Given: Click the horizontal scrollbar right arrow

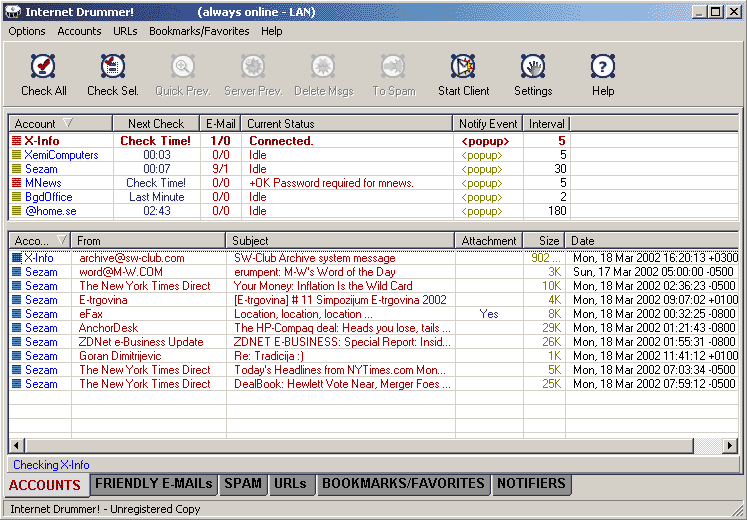Looking at the screenshot, I should (x=729, y=446).
